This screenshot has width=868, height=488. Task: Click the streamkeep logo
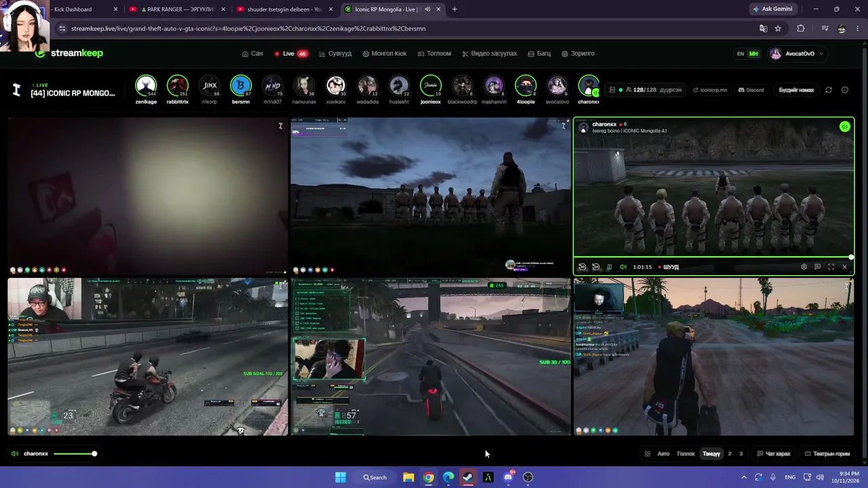coord(68,54)
